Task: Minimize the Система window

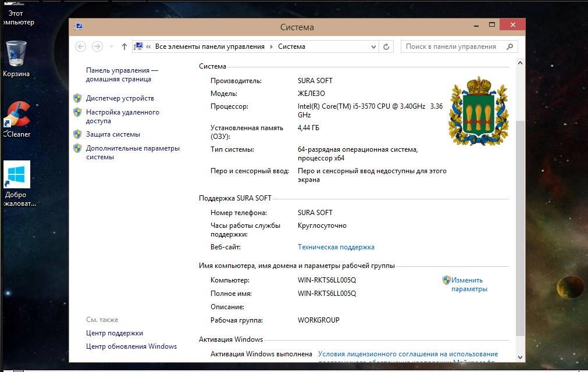Action: (476, 25)
